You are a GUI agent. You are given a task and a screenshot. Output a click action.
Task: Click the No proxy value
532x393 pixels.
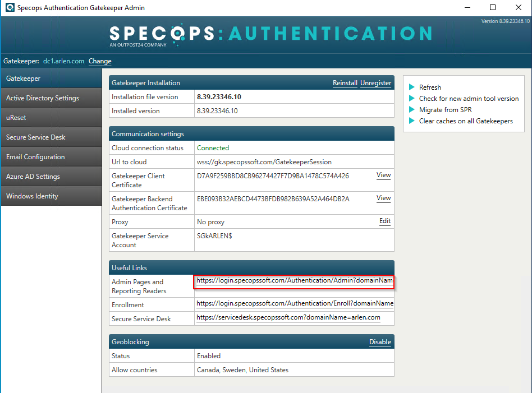tap(210, 222)
